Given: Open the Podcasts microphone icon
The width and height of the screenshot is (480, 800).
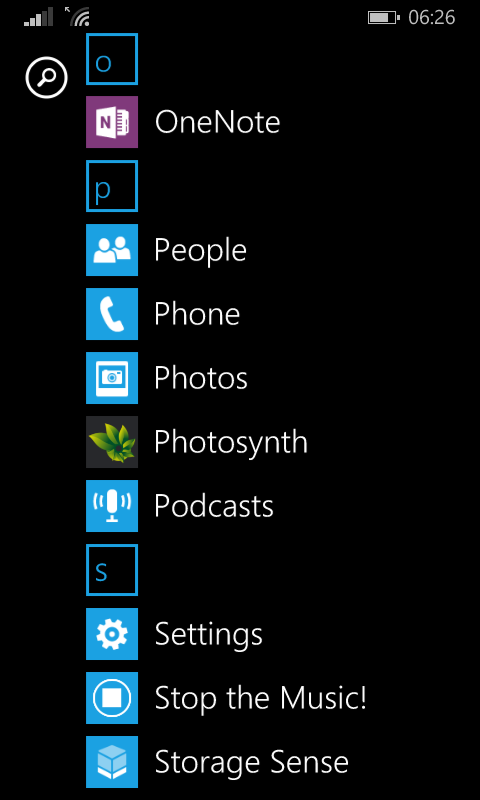Looking at the screenshot, I should [x=112, y=506].
